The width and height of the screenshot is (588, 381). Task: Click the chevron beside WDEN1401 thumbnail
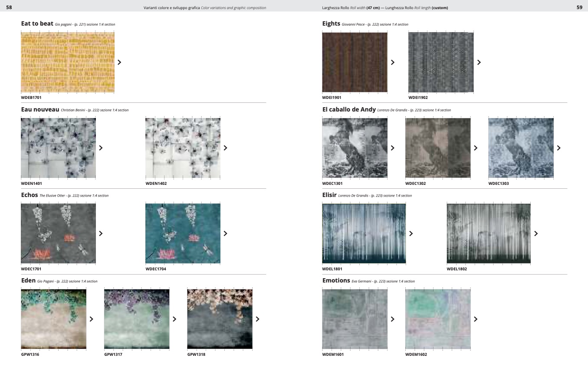coord(101,148)
